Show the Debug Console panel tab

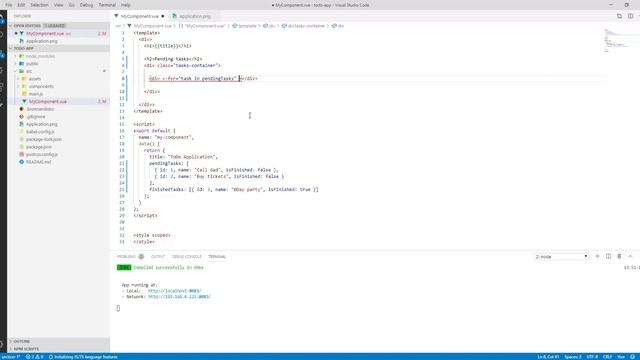click(x=187, y=256)
